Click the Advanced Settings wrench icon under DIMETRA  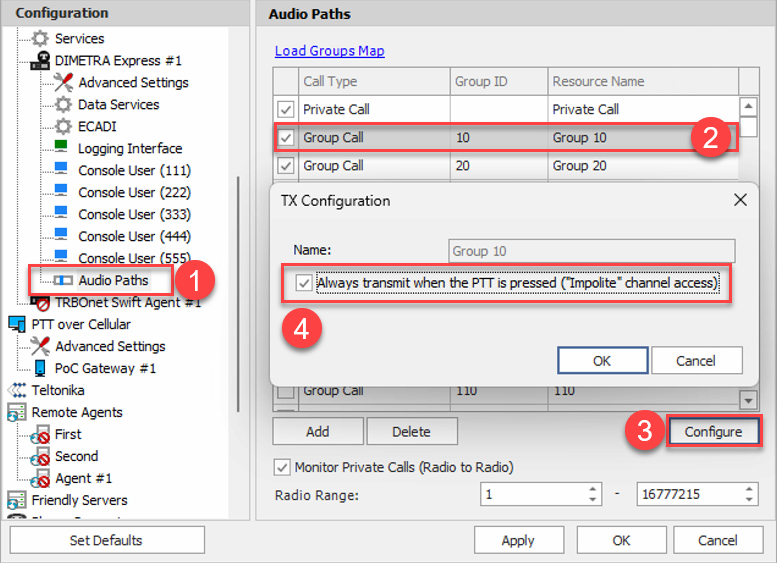63,83
